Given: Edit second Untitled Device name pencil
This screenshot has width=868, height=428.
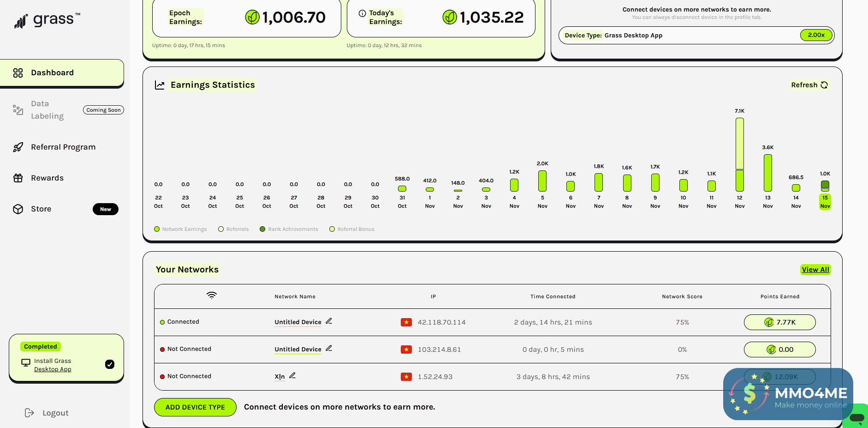Looking at the screenshot, I should pyautogui.click(x=329, y=348).
